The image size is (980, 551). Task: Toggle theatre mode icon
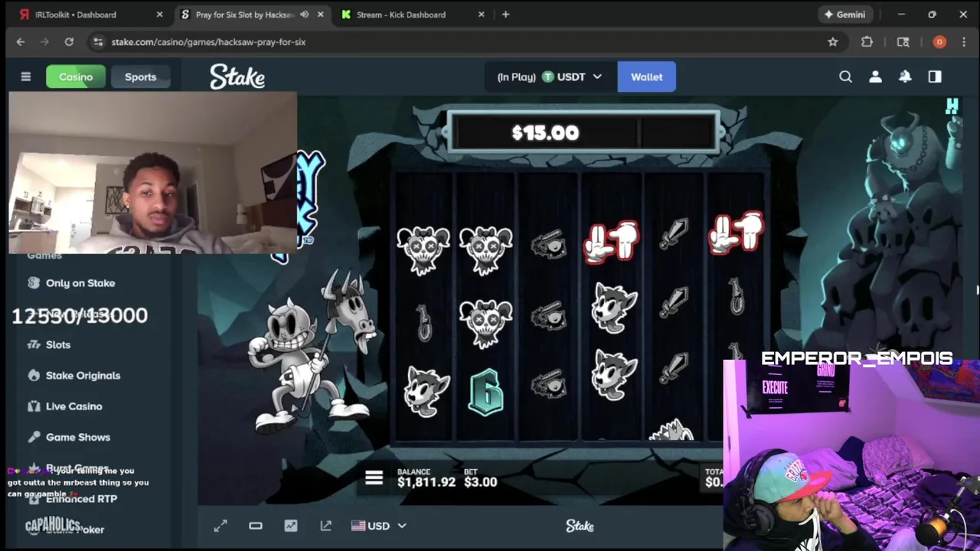click(256, 526)
